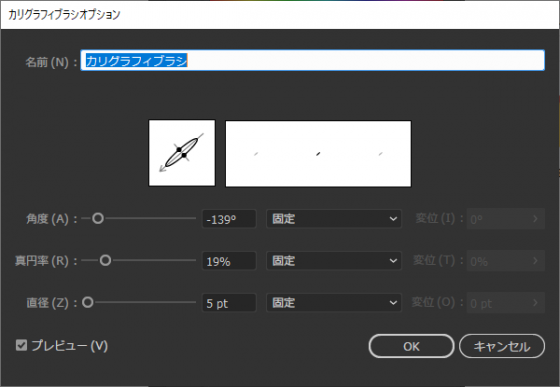Toggle the プレビュー (V) checkbox

(21, 345)
